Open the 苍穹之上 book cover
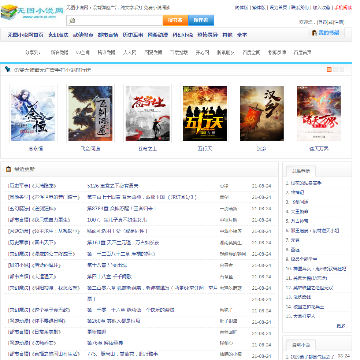 [148, 113]
